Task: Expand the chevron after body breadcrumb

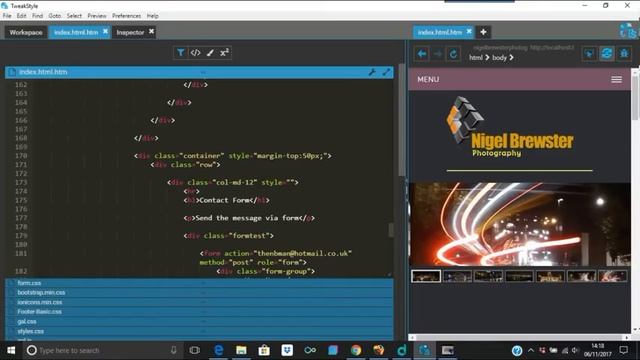Action: (511, 58)
